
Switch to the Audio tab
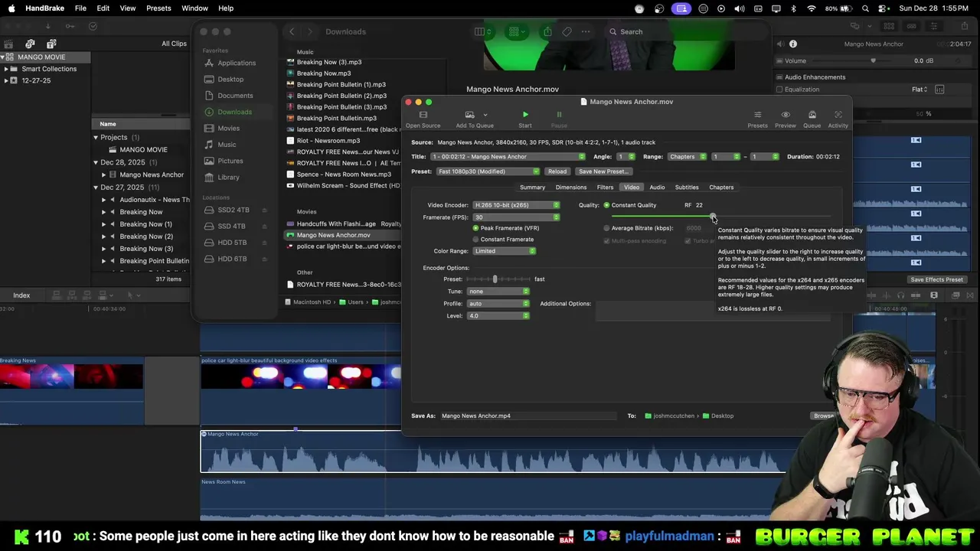[657, 187]
